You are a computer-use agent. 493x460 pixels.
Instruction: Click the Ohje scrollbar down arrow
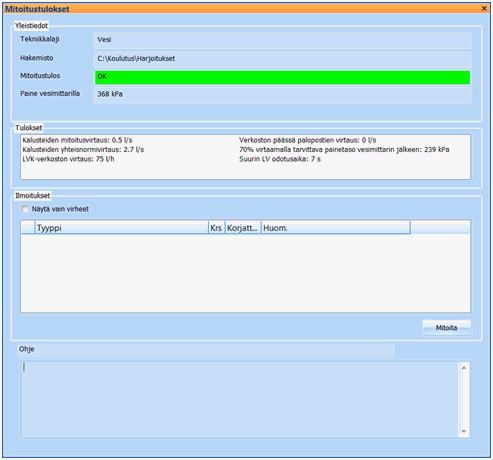pyautogui.click(x=464, y=431)
